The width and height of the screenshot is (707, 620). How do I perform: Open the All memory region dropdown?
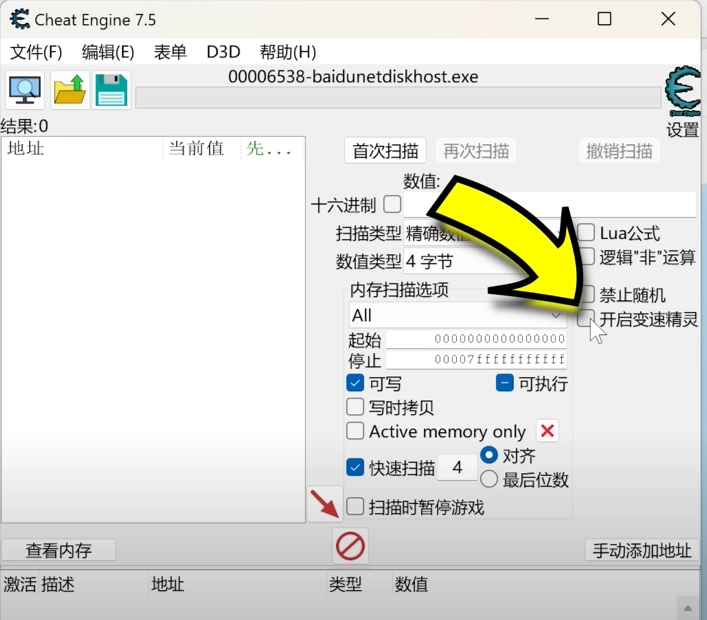tap(456, 315)
